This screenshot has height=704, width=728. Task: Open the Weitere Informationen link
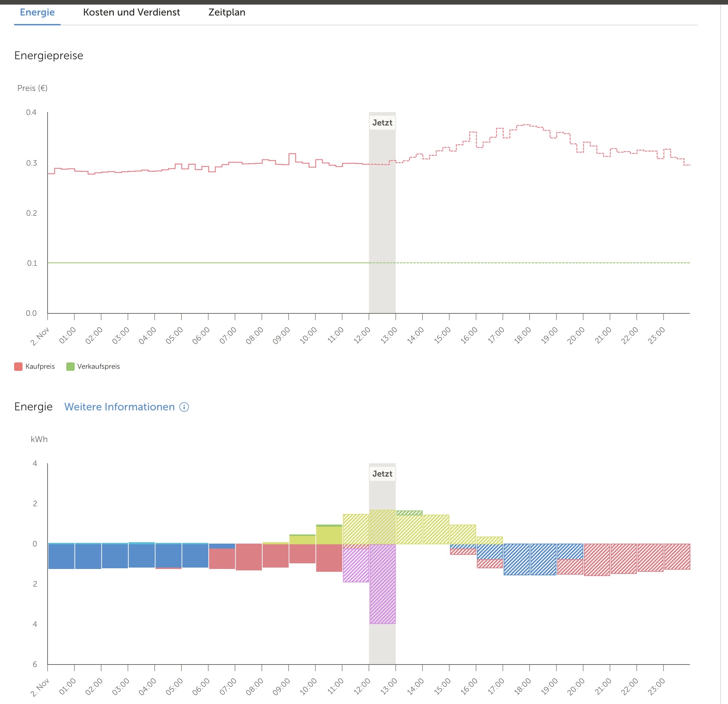[x=119, y=407]
